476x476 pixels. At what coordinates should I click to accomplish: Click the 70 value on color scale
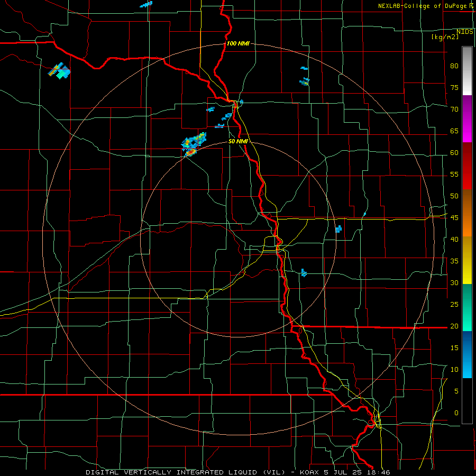pos(454,109)
